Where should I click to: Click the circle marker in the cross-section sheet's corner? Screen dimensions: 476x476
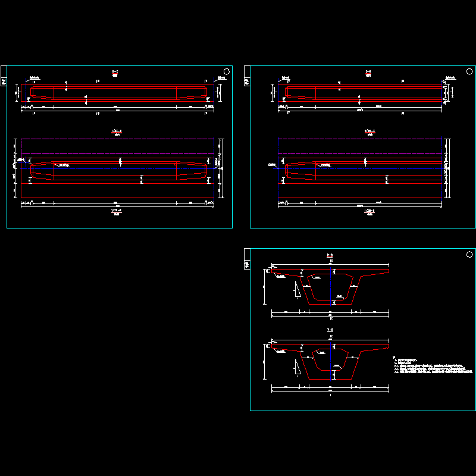pos(469,255)
